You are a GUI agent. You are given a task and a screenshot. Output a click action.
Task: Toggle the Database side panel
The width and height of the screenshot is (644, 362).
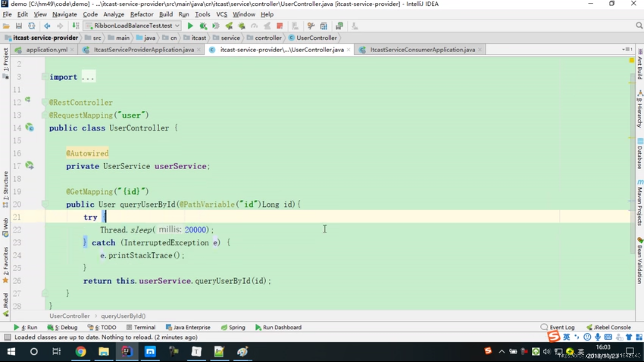pyautogui.click(x=640, y=154)
